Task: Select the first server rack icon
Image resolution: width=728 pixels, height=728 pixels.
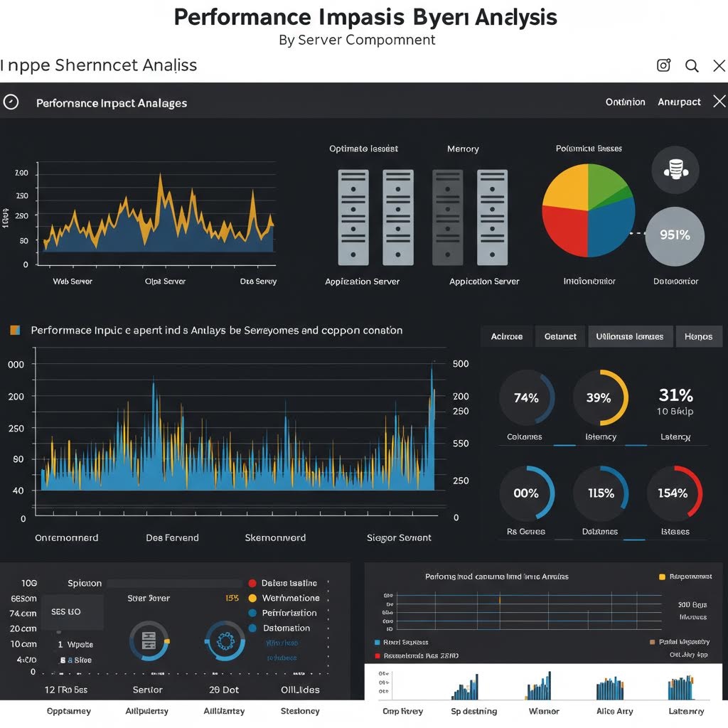Action: (x=353, y=217)
